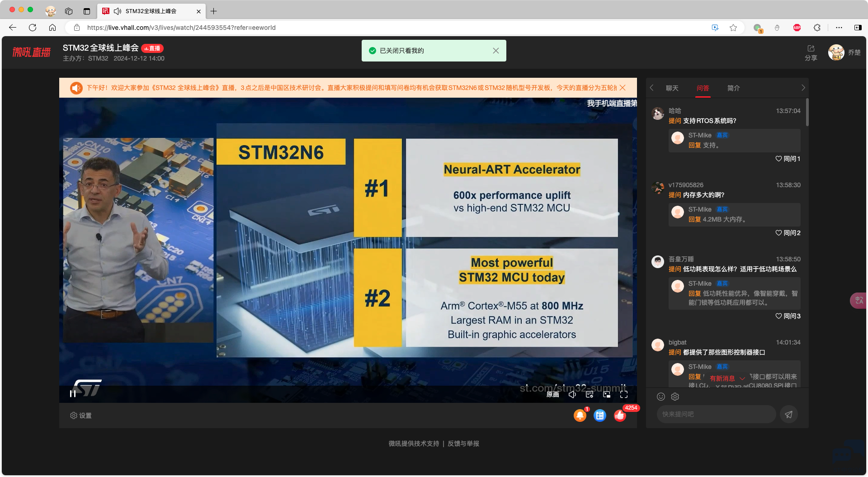Screen dimensions: 868x477
Task: Click 同问 2 on the memory question
Action: click(x=788, y=233)
